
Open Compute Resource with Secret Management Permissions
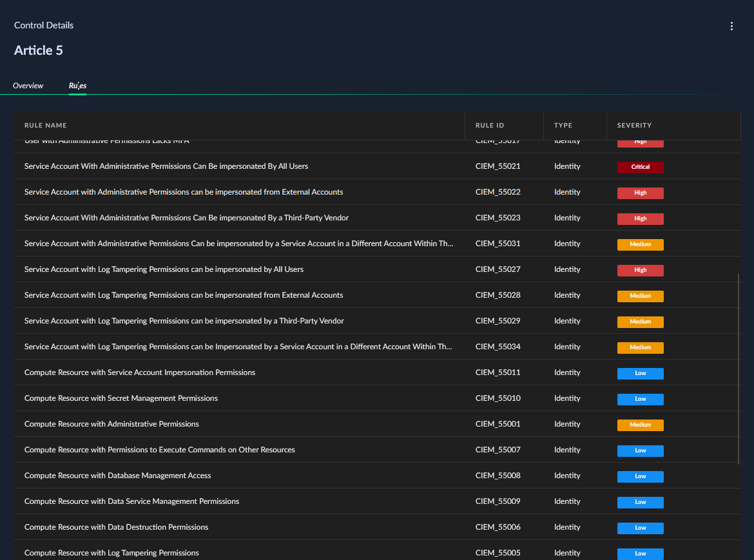click(121, 398)
